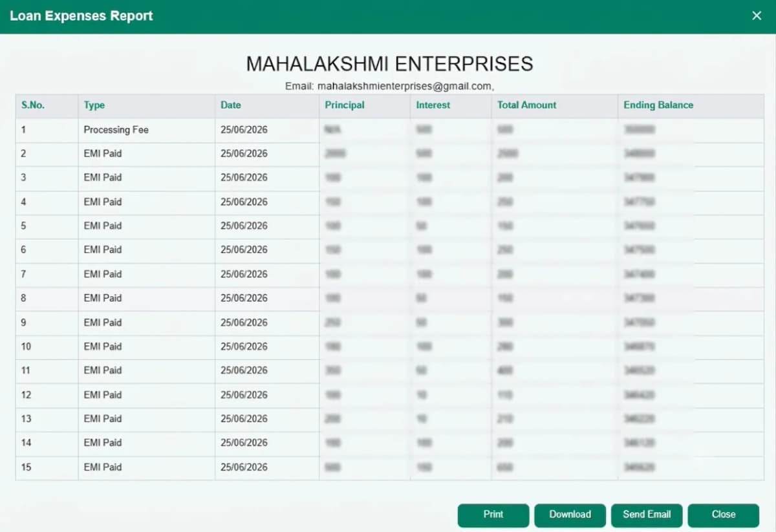776x532 pixels.
Task: Click the date cell in row 10
Action: tap(267, 346)
